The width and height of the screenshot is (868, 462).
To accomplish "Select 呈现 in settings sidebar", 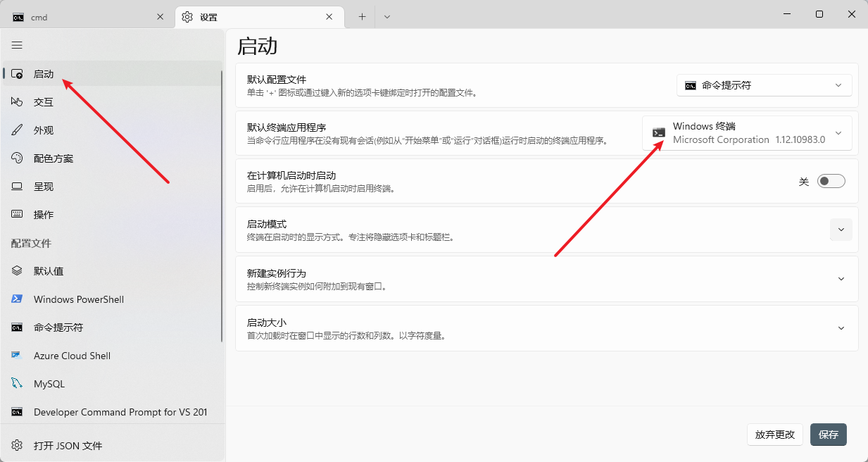I will [x=113, y=187].
